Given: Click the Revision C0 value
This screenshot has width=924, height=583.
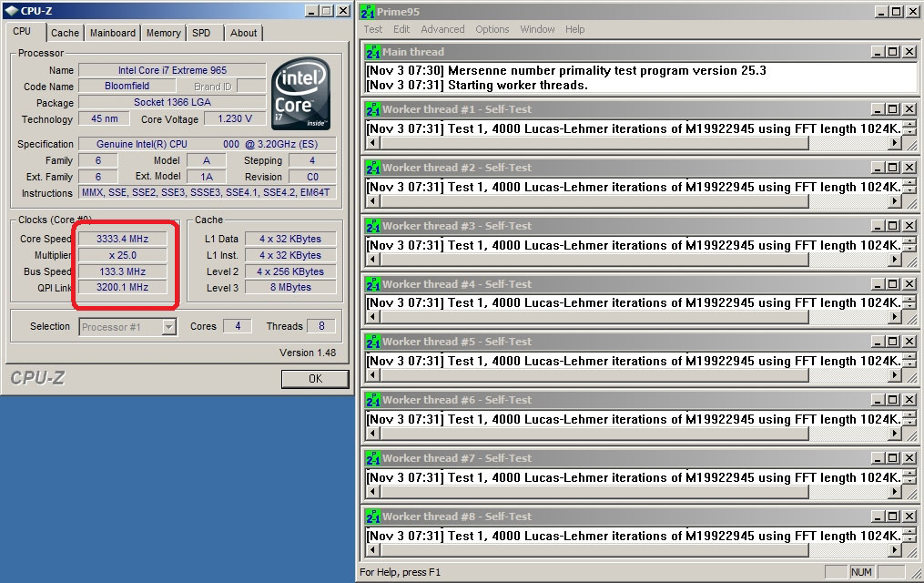Looking at the screenshot, I should coord(312,177).
